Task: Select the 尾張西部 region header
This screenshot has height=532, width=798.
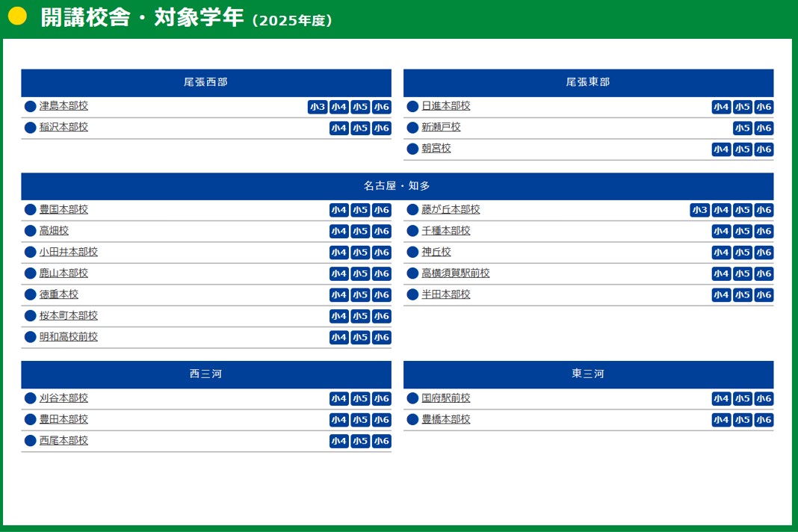Action: click(x=206, y=82)
